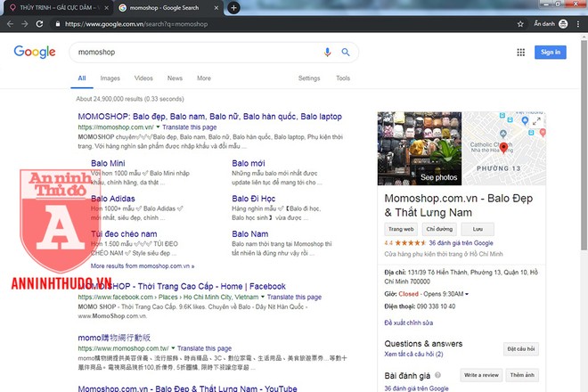Click Translate this page for Facebook result
The width and height of the screenshot is (588, 392).
tap(294, 297)
